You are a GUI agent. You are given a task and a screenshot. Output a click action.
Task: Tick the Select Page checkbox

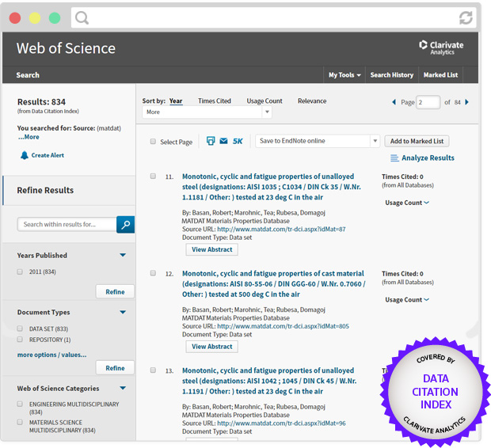(153, 142)
